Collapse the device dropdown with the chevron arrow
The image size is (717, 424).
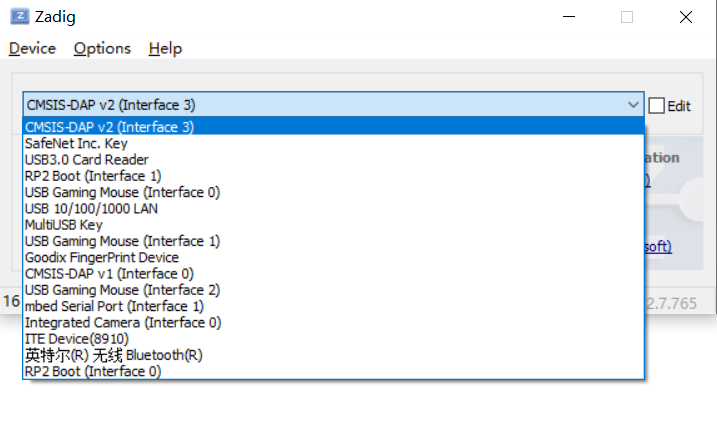[x=633, y=105]
